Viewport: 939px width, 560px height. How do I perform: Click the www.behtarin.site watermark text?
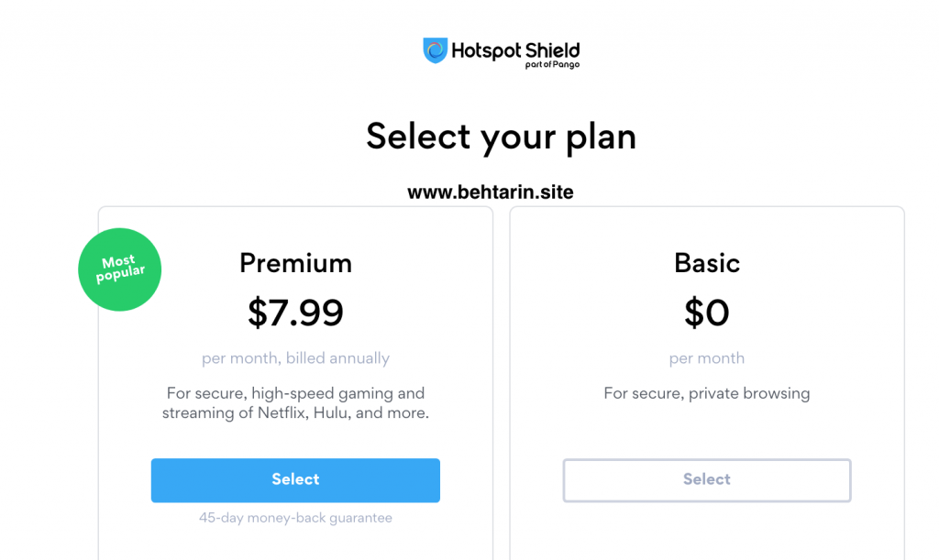click(491, 192)
